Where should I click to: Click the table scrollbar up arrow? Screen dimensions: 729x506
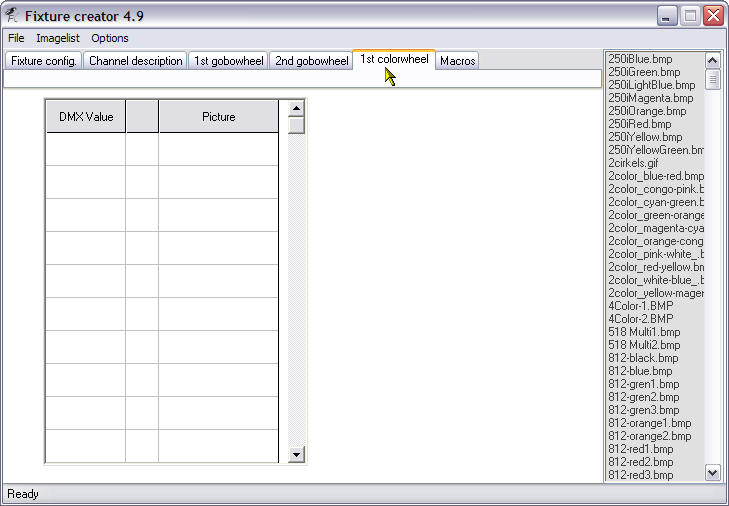[296, 109]
